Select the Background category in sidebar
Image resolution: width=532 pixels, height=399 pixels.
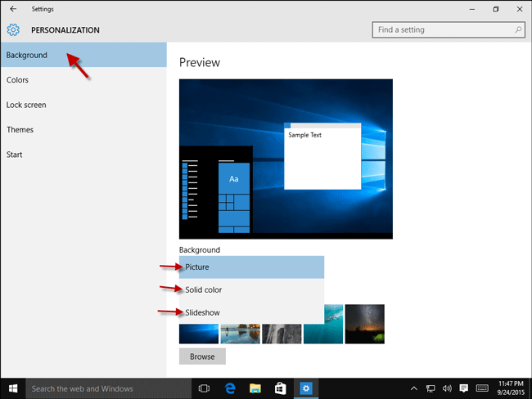(x=83, y=55)
